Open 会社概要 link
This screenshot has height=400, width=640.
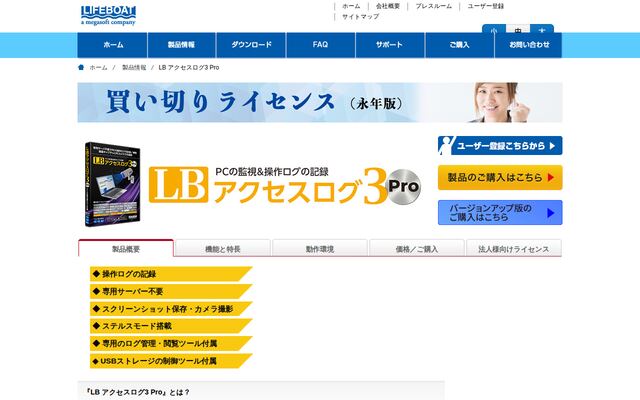tap(388, 6)
